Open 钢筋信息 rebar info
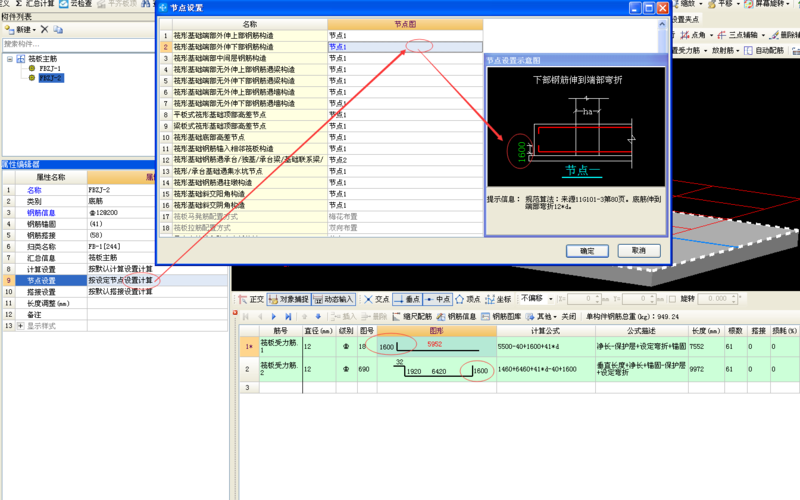The width and height of the screenshot is (800, 500). coord(456,317)
